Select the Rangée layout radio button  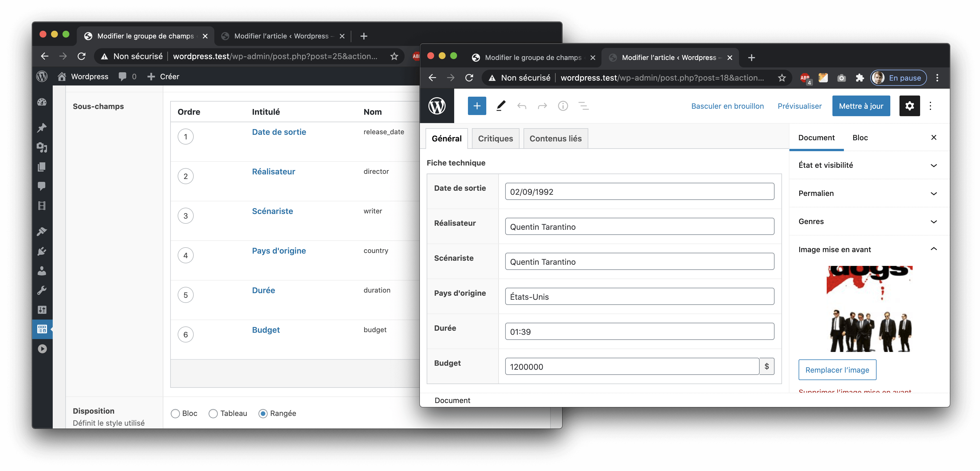(x=263, y=414)
